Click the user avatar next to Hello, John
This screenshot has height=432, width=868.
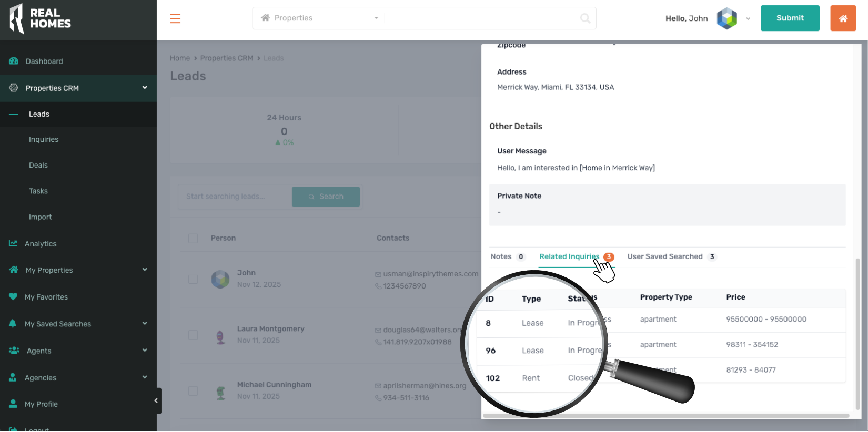726,18
